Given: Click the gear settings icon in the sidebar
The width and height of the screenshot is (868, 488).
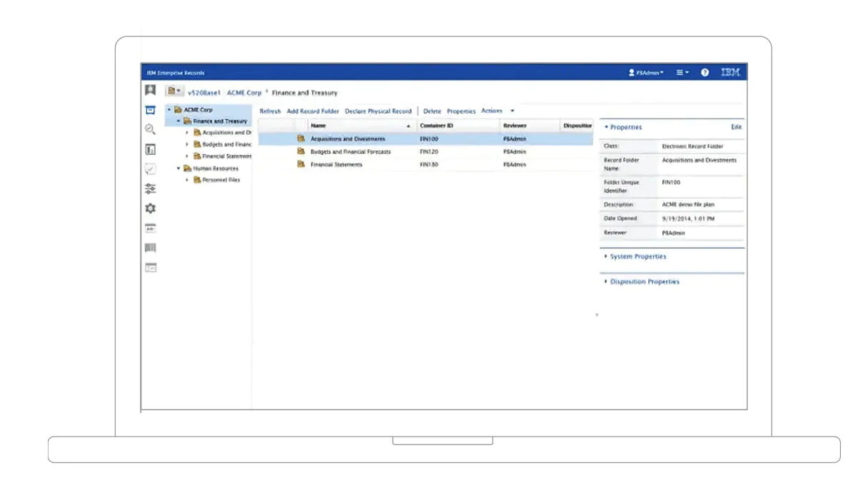Looking at the screenshot, I should [151, 207].
